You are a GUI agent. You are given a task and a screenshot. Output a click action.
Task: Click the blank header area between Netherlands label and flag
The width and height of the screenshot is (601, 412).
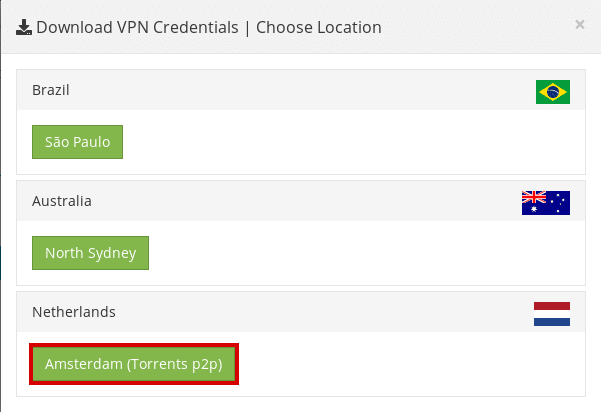point(324,312)
